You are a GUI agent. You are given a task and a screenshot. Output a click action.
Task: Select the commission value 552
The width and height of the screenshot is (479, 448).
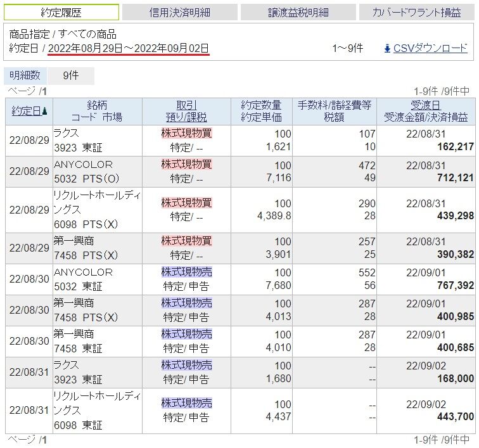367,272
